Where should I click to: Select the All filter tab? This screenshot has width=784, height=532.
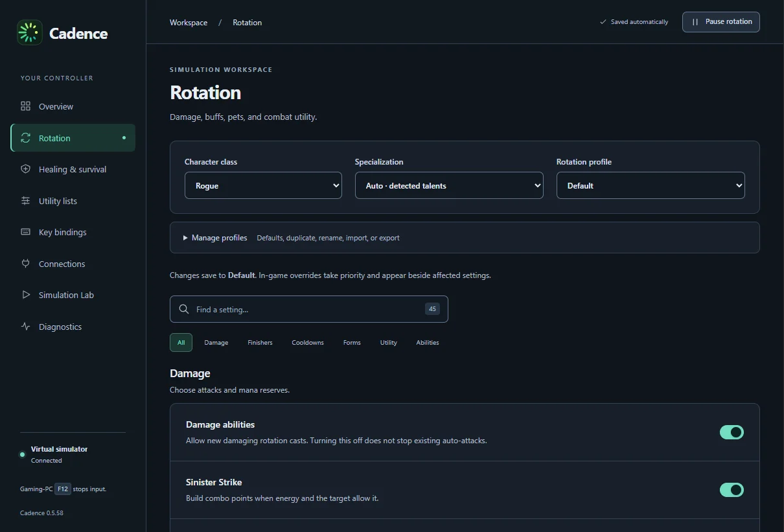(x=181, y=342)
